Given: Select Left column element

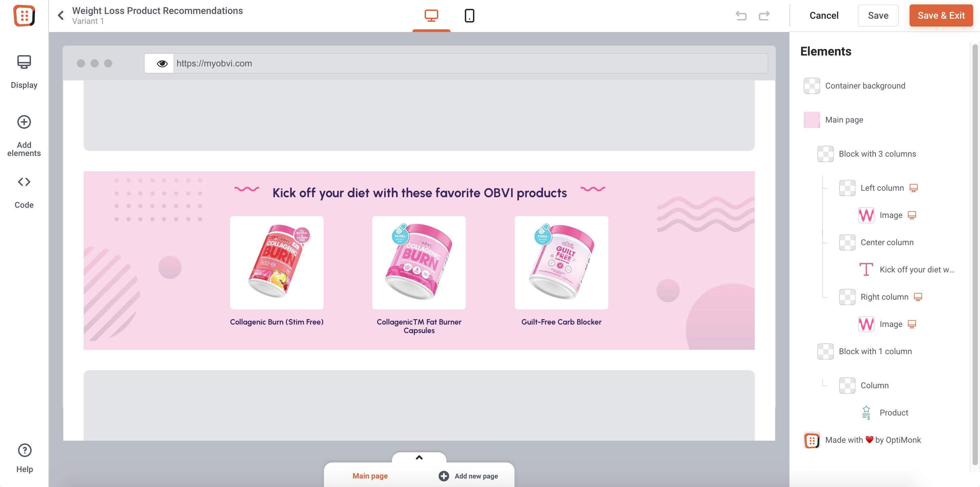Looking at the screenshot, I should point(882,188).
